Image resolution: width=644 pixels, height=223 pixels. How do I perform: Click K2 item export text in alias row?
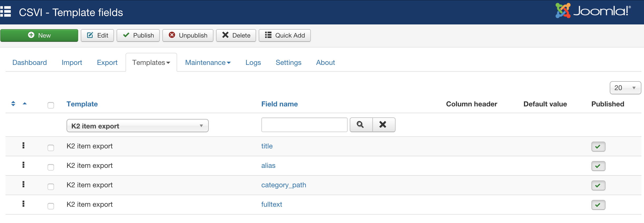89,165
